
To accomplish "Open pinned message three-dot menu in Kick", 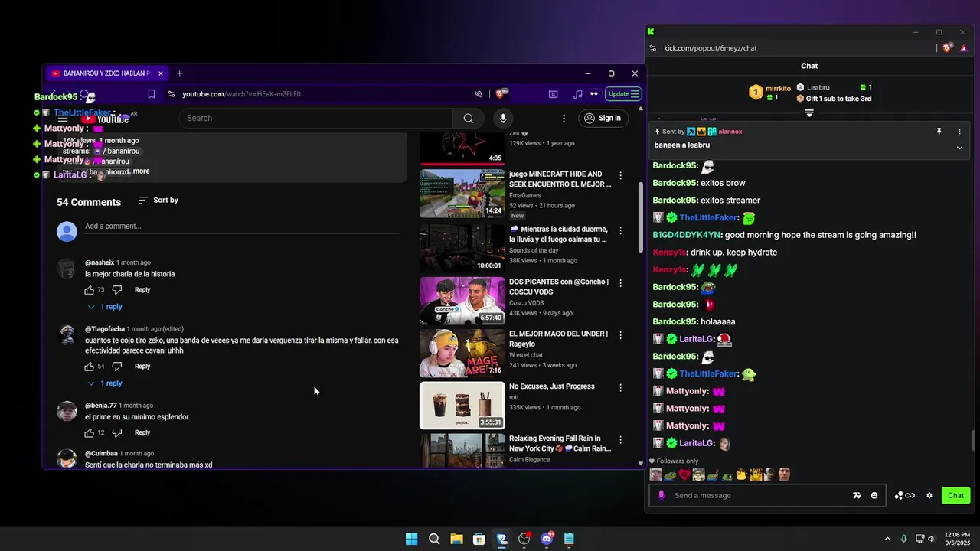I will coord(959,132).
